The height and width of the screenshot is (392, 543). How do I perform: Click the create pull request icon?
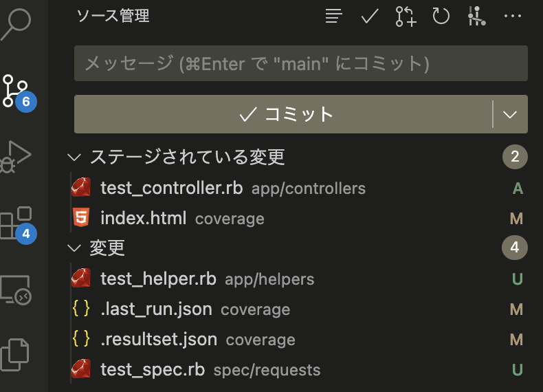(406, 17)
